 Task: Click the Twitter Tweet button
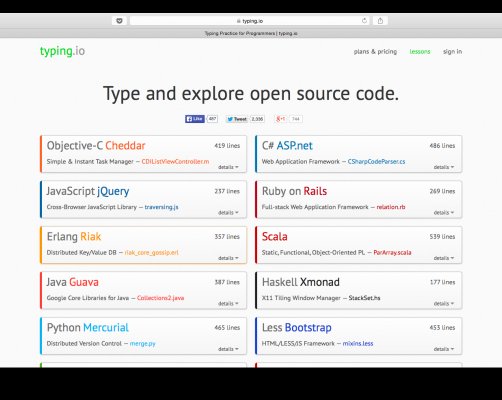[237, 119]
